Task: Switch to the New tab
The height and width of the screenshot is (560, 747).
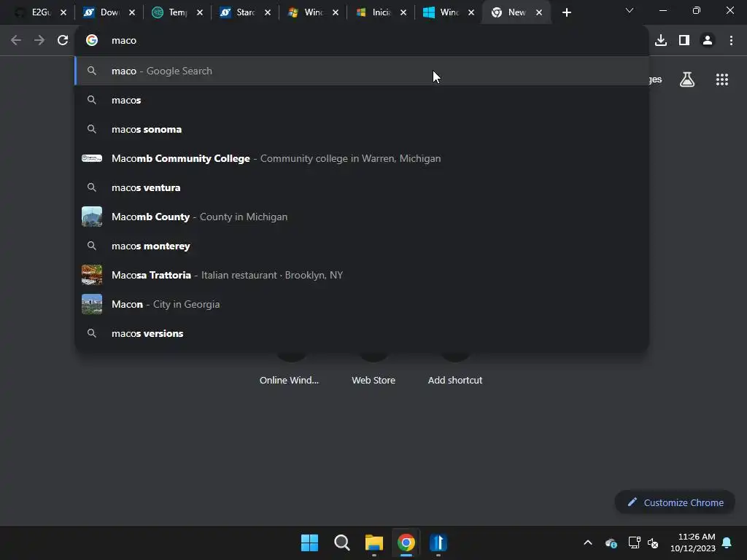Action: (x=516, y=12)
